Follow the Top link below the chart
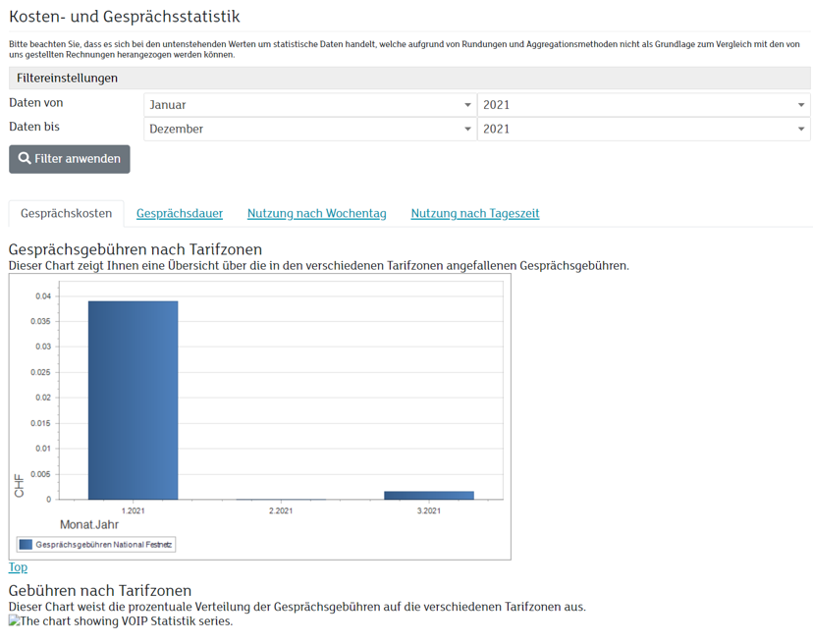Viewport: 813px width, 644px height. click(18, 567)
